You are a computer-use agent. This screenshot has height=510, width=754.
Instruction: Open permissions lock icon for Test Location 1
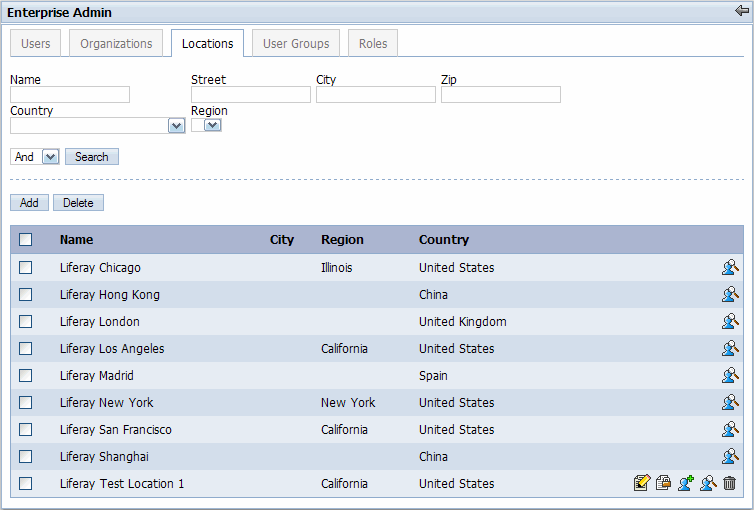pyautogui.click(x=664, y=482)
